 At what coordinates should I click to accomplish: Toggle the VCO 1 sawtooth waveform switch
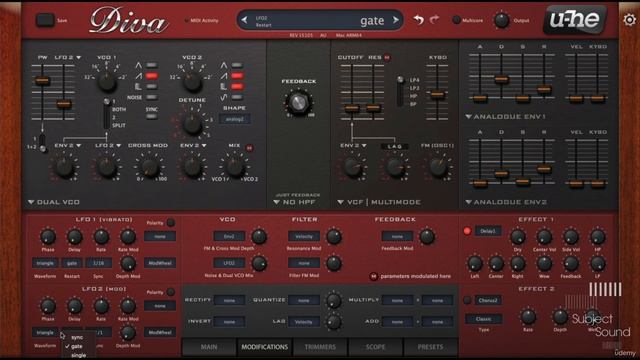point(151,76)
